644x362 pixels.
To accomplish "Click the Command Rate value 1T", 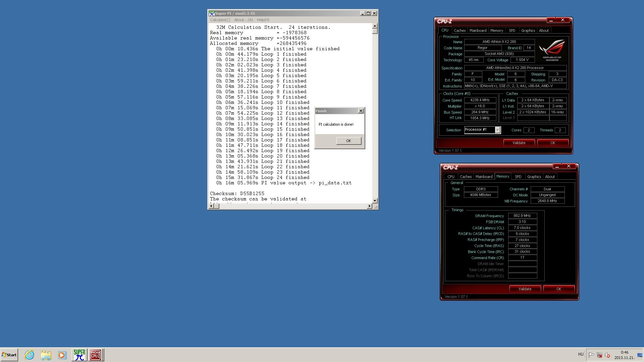I will pos(522,258).
